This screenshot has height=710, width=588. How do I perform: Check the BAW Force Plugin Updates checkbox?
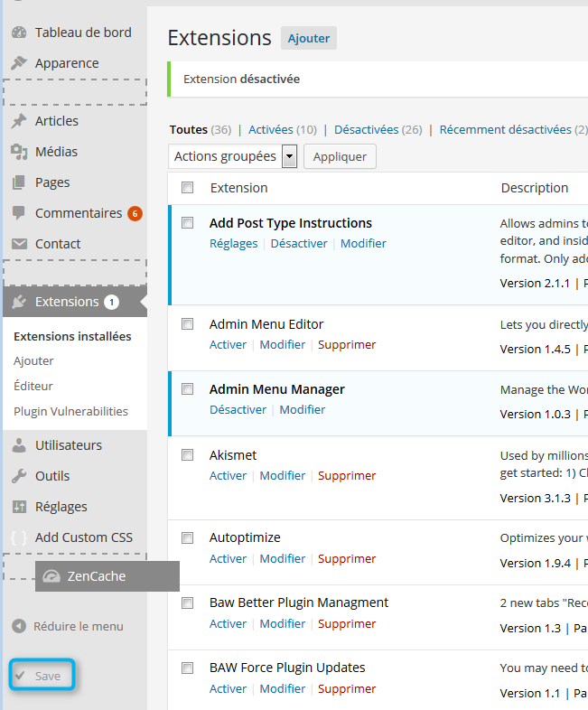(x=187, y=668)
